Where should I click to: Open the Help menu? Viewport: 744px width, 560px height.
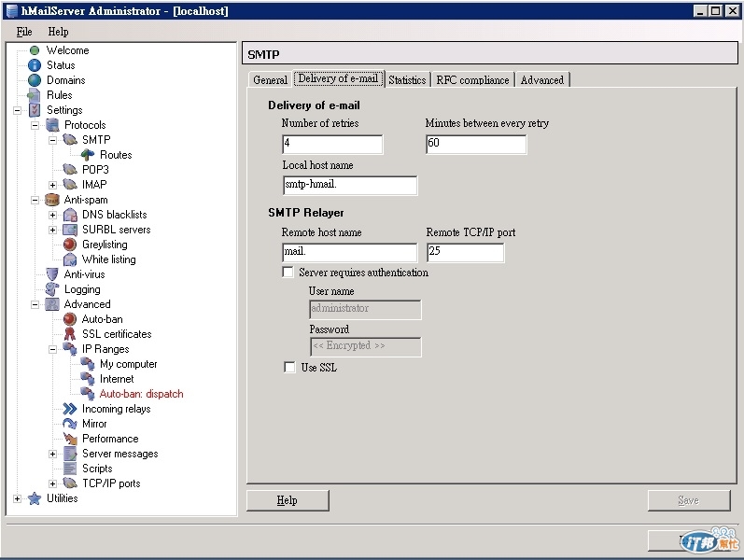tap(59, 32)
